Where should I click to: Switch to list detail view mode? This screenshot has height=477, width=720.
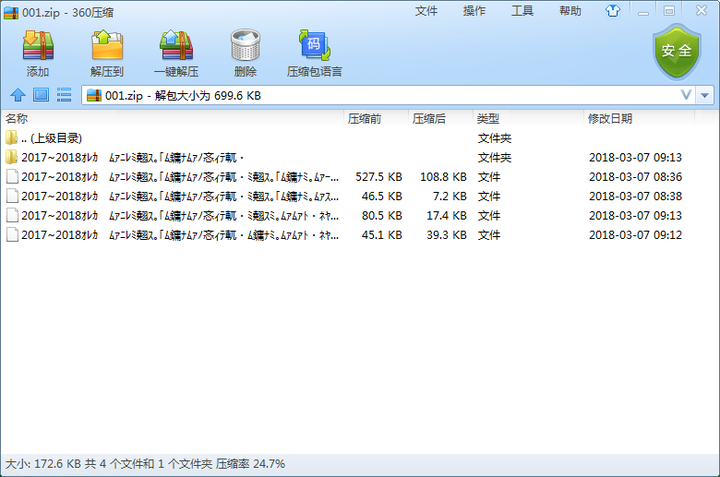pyautogui.click(x=64, y=95)
